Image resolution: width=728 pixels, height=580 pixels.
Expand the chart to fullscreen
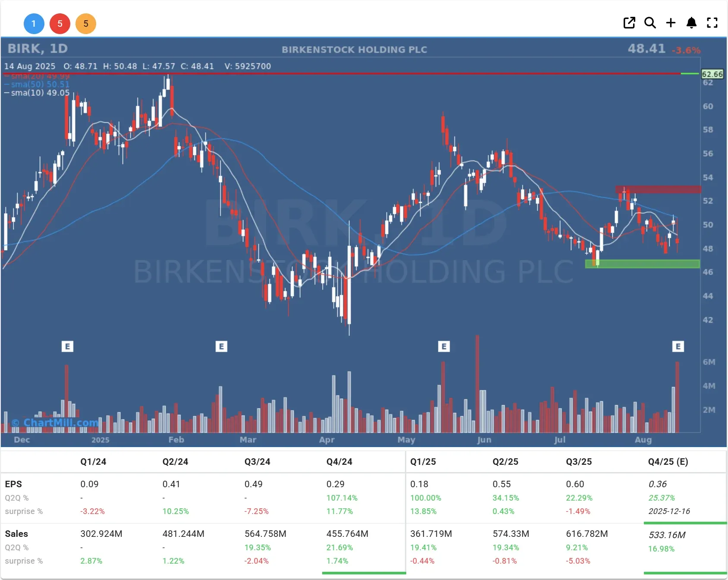coord(712,23)
